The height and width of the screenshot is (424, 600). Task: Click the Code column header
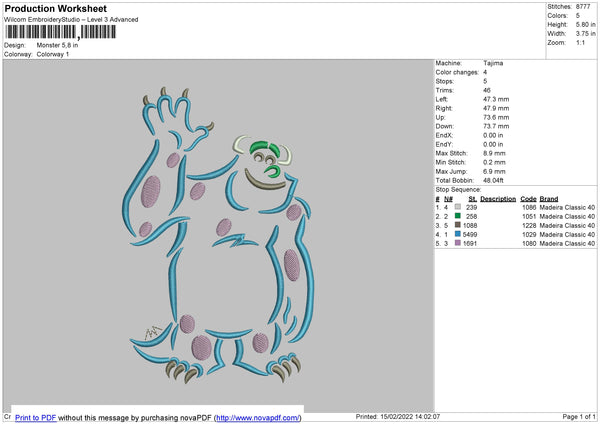pos(528,199)
